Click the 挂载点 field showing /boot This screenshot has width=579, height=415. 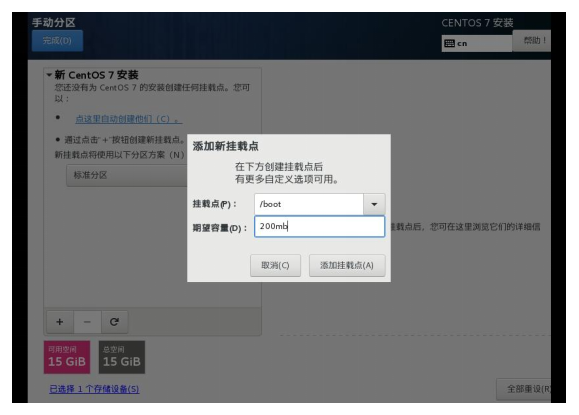[x=309, y=204]
